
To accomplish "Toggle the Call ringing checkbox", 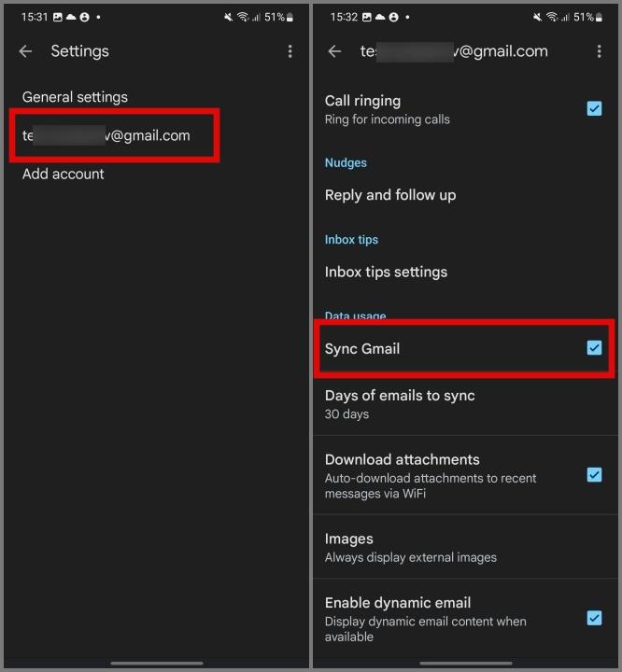I will (x=594, y=109).
